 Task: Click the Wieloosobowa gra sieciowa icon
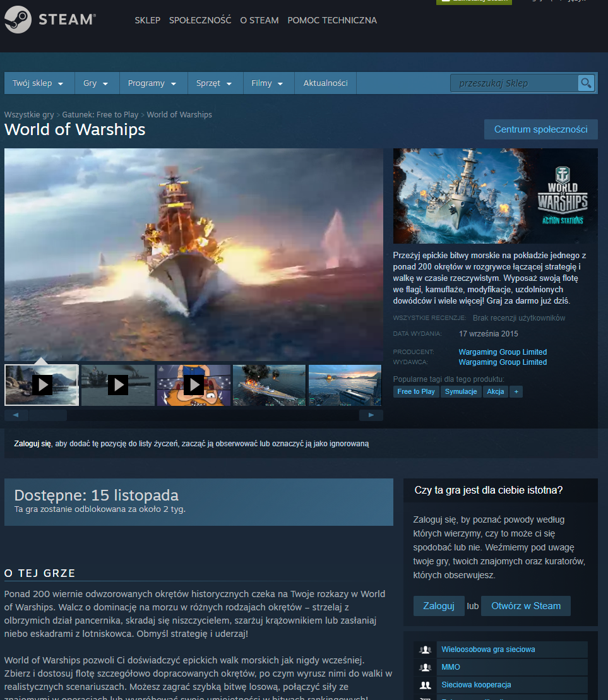click(426, 650)
